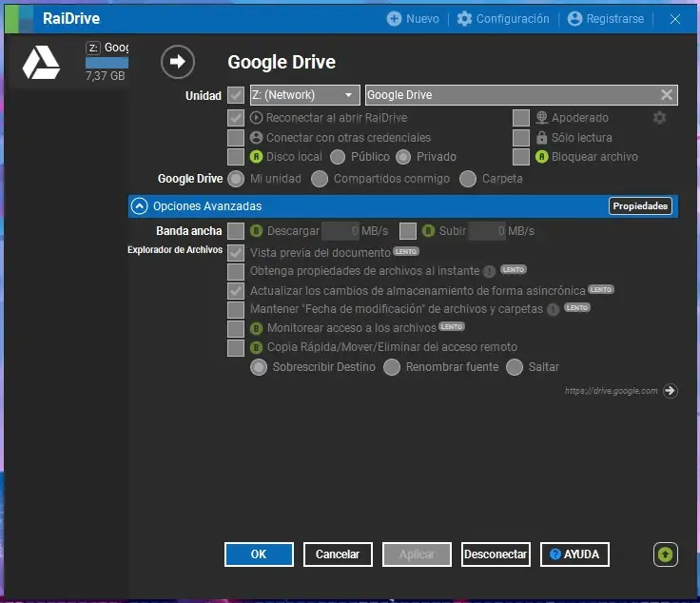Click the Nuevo plus icon

(394, 19)
